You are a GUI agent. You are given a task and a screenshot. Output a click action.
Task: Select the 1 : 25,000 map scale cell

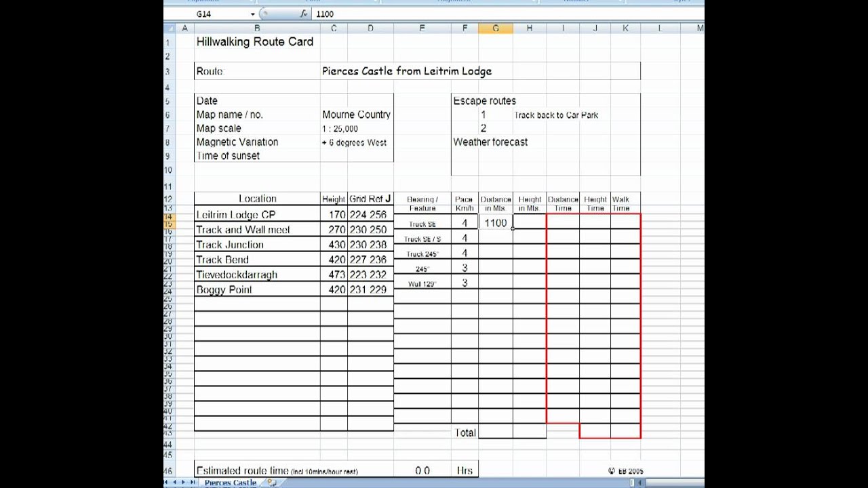(340, 128)
